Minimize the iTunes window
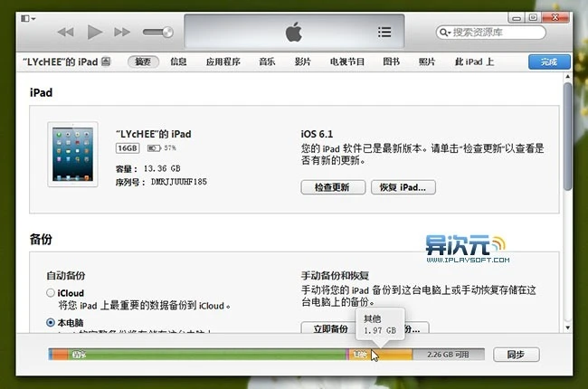 click(517, 17)
